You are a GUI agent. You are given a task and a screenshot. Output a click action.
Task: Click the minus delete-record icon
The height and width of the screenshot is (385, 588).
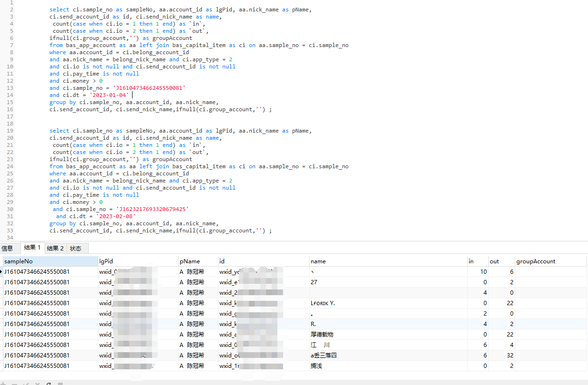(x=14, y=383)
